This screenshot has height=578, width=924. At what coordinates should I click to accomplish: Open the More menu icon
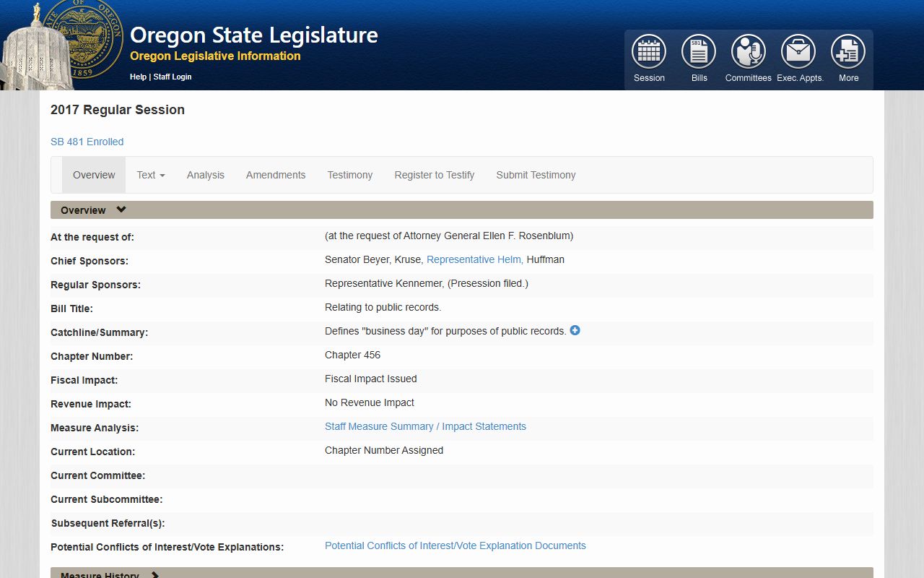coord(848,52)
